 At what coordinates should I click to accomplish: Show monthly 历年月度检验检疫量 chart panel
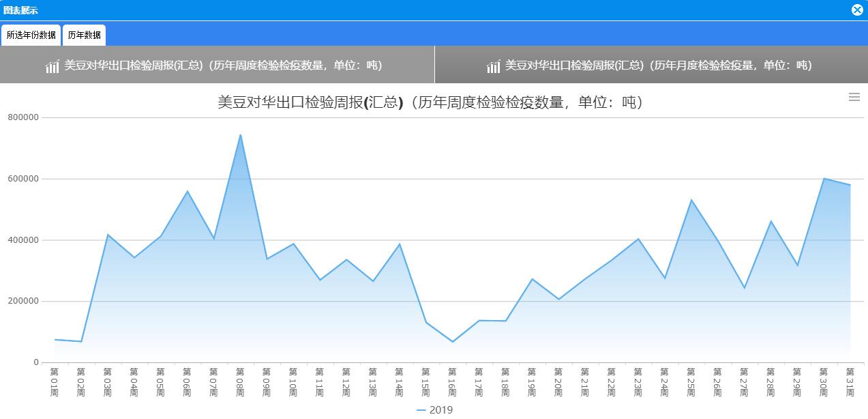tap(658, 66)
